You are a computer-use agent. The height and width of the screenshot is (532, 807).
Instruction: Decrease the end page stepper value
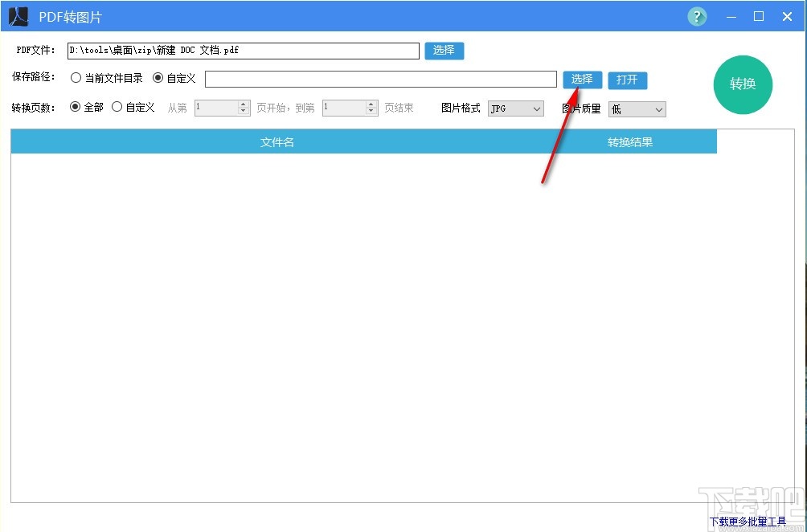(371, 112)
